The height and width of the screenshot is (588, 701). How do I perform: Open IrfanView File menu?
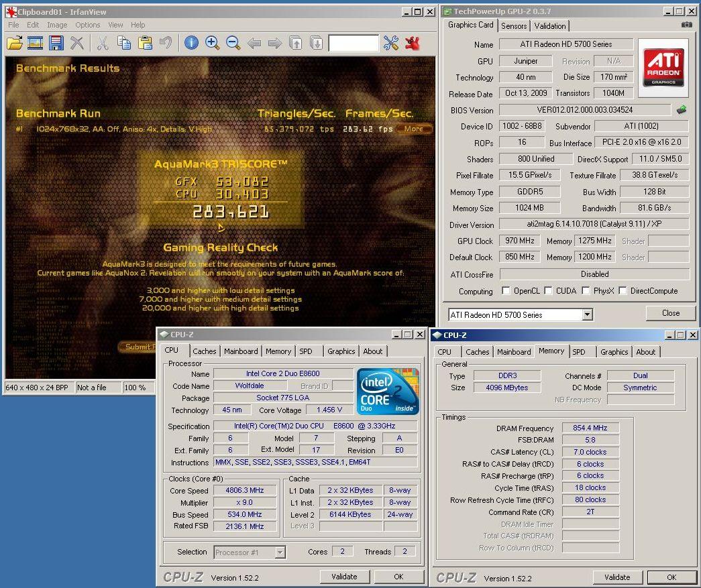tap(13, 25)
